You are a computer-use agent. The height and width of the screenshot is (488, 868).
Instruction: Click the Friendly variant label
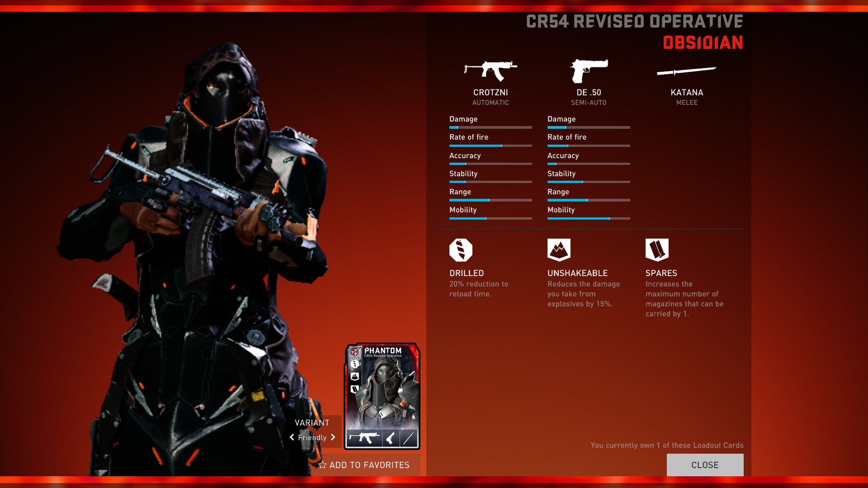(x=312, y=437)
